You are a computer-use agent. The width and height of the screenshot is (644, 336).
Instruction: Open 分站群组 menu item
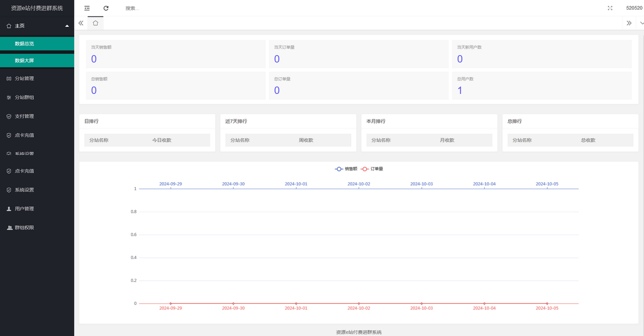pyautogui.click(x=24, y=97)
